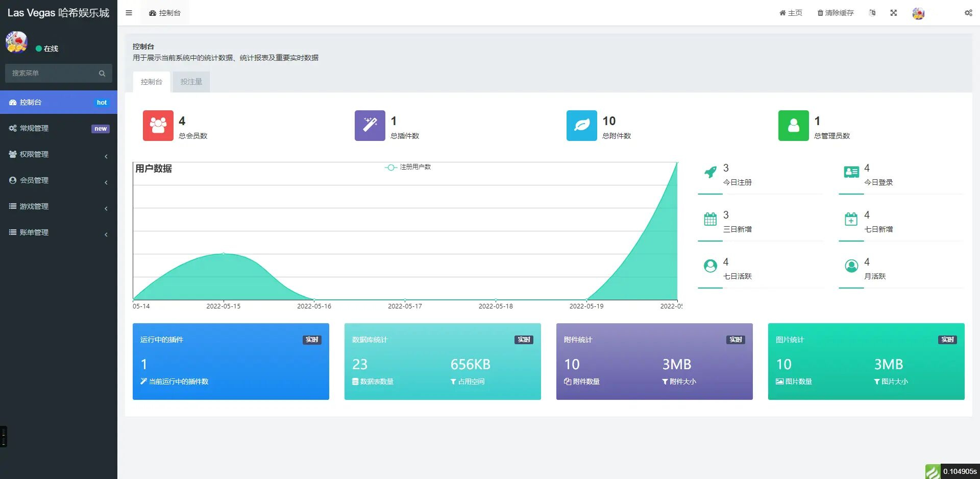Toggle the sidebar hamburger menu
980x479 pixels.
click(x=129, y=13)
